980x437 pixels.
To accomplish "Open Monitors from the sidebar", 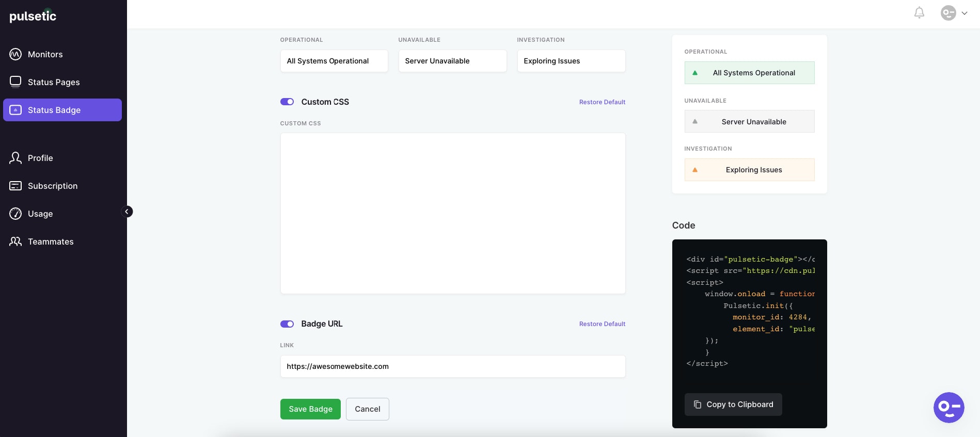I will (62, 54).
